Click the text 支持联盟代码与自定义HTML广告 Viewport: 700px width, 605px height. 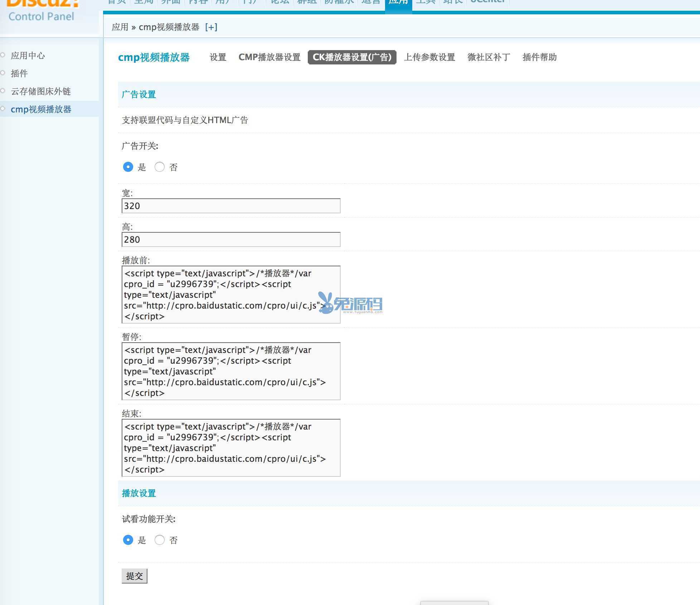pos(185,120)
